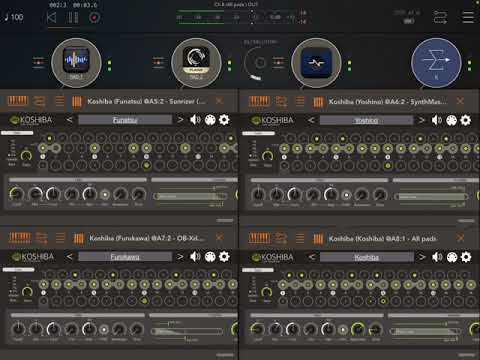Viewport: 480px width, 360px height.
Task: Toggle first main-row step in Yoshino sequencer
Action: pos(284,148)
